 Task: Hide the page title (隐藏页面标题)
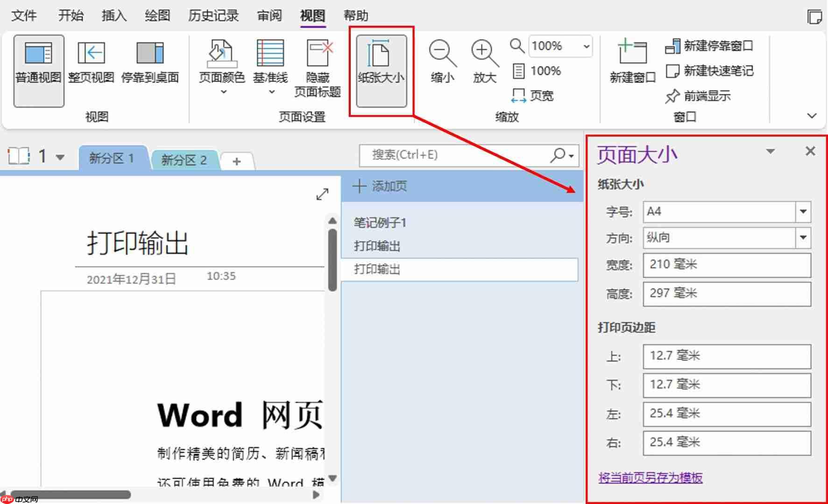318,69
